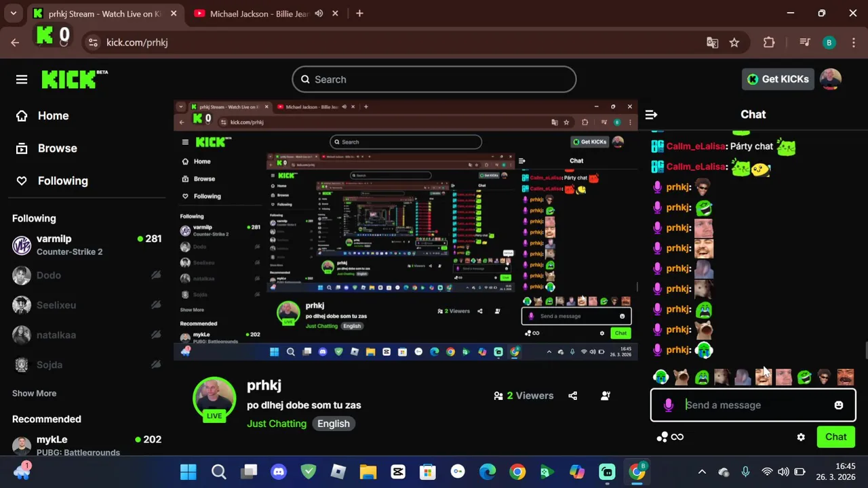Show hidden system tray icons

tap(702, 472)
